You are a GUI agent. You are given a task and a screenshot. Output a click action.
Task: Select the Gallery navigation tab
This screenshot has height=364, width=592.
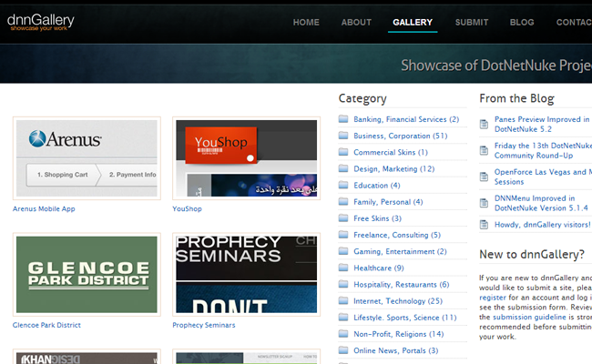(413, 22)
